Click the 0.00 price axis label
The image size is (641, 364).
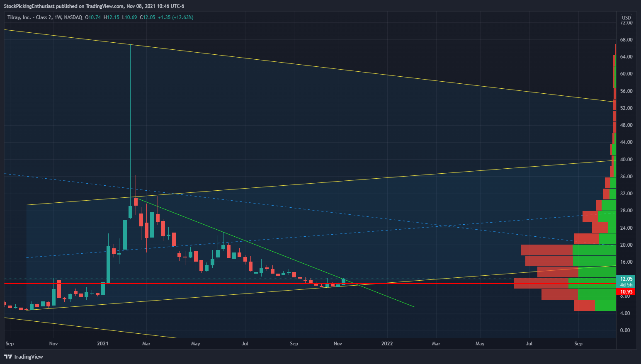pos(625,330)
